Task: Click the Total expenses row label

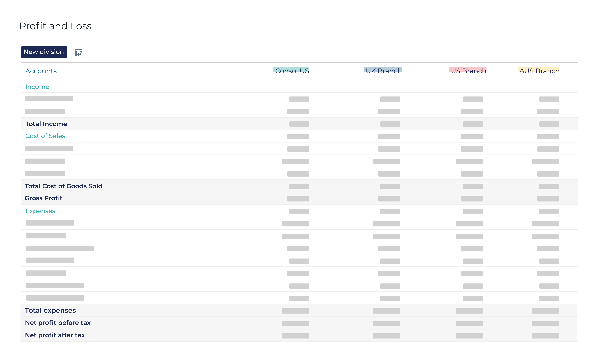Action: coord(50,310)
